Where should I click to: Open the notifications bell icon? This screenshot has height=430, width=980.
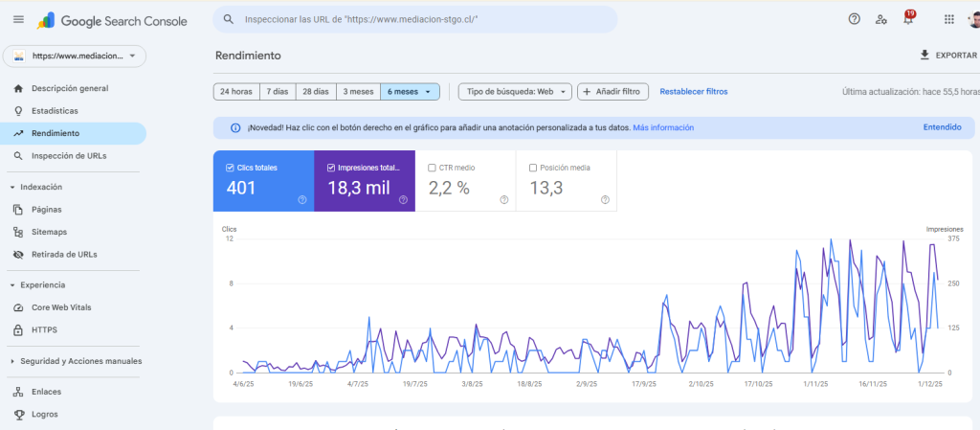(x=908, y=19)
